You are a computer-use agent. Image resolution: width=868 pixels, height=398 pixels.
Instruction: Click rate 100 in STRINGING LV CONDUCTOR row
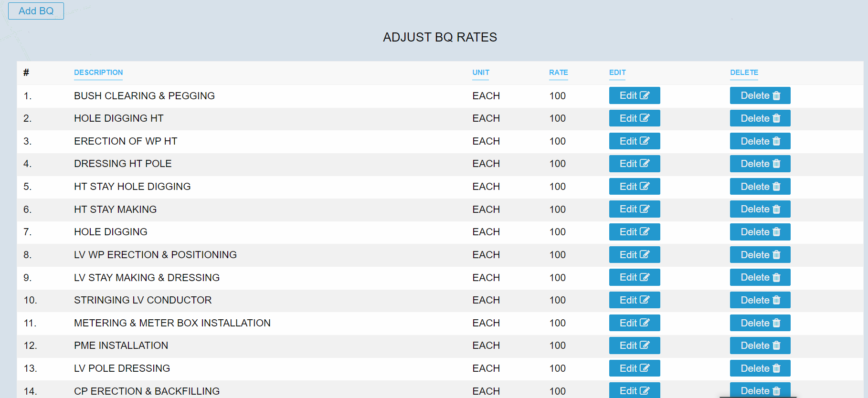coord(557,300)
